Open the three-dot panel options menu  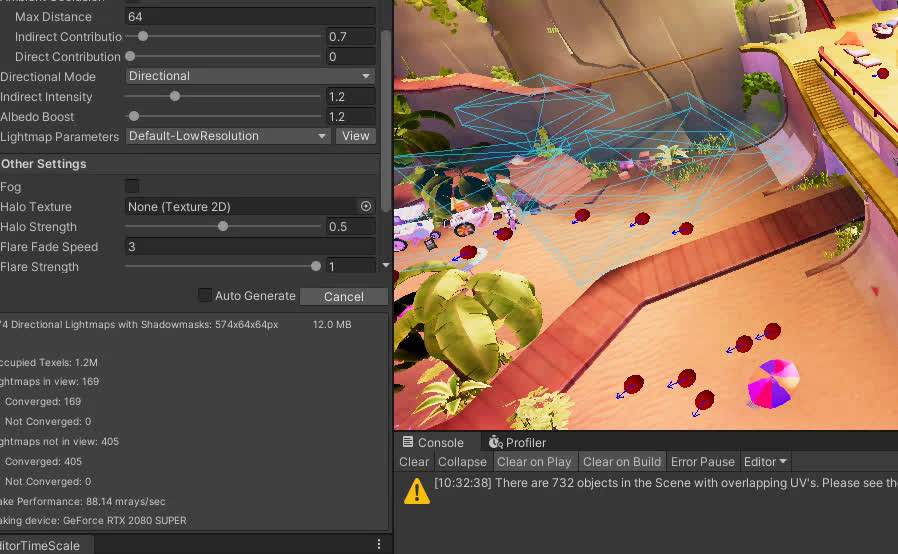coord(379,544)
